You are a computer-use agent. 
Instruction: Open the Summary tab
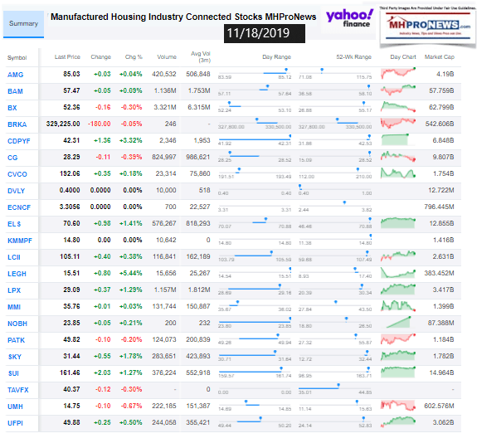23,24
